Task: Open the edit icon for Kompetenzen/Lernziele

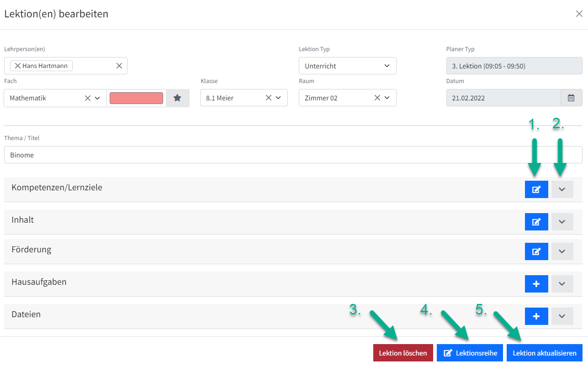Action: (536, 189)
